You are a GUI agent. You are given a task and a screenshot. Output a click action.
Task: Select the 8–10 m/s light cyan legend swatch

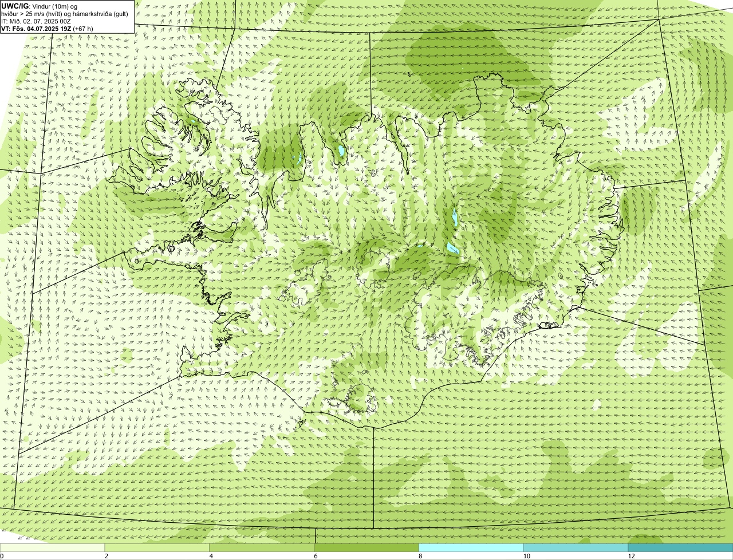coord(471,547)
